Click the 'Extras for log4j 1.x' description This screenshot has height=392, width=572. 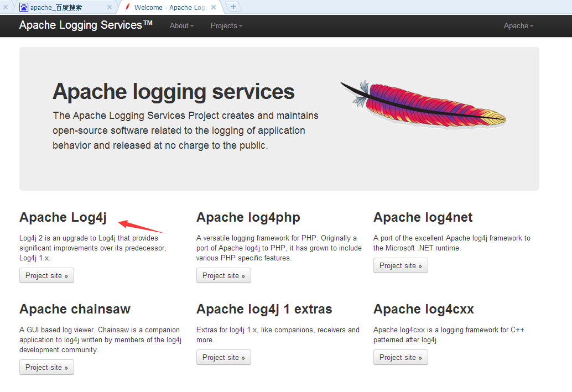[278, 334]
